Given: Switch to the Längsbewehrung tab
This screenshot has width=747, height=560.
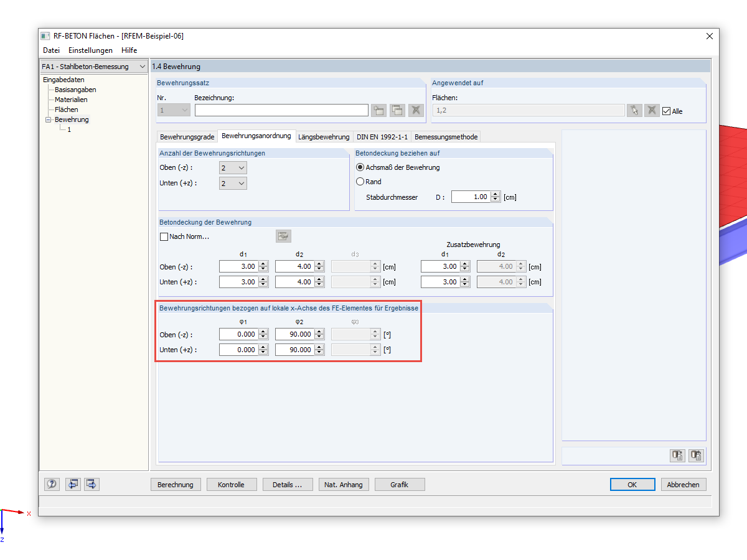Looking at the screenshot, I should (324, 137).
